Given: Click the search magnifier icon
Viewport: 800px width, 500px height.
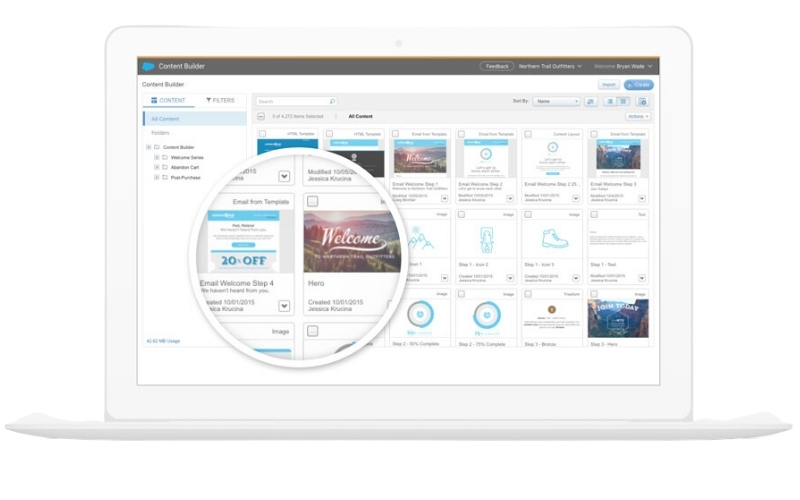Looking at the screenshot, I should tap(332, 101).
